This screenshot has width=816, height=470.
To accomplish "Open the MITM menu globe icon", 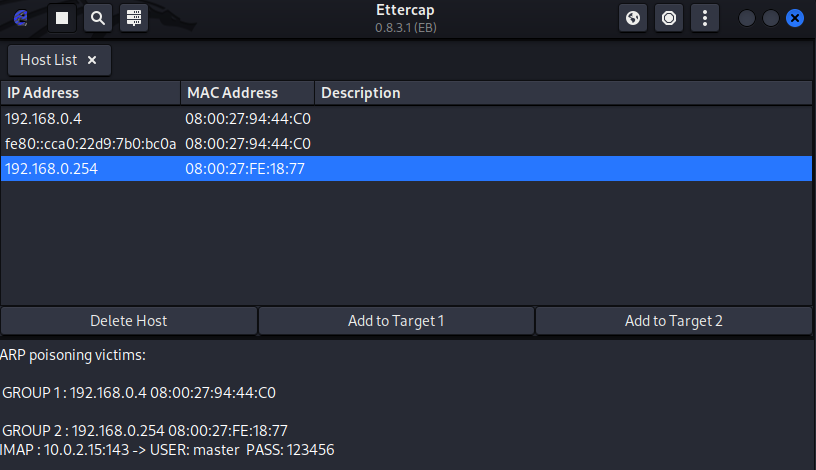I will pyautogui.click(x=633, y=18).
